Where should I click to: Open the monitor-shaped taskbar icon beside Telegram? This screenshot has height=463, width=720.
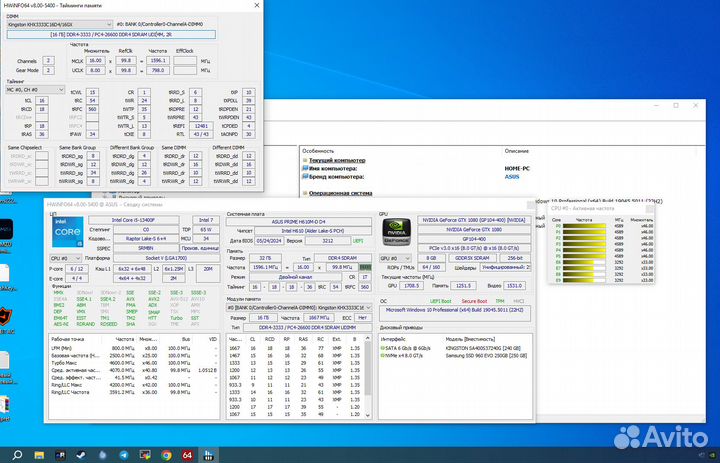[x=145, y=455]
